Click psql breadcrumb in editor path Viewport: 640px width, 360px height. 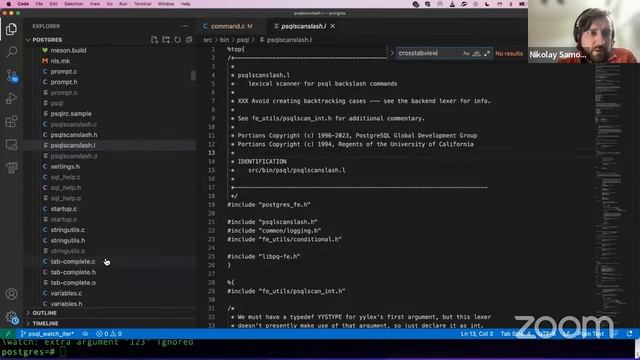click(242, 40)
